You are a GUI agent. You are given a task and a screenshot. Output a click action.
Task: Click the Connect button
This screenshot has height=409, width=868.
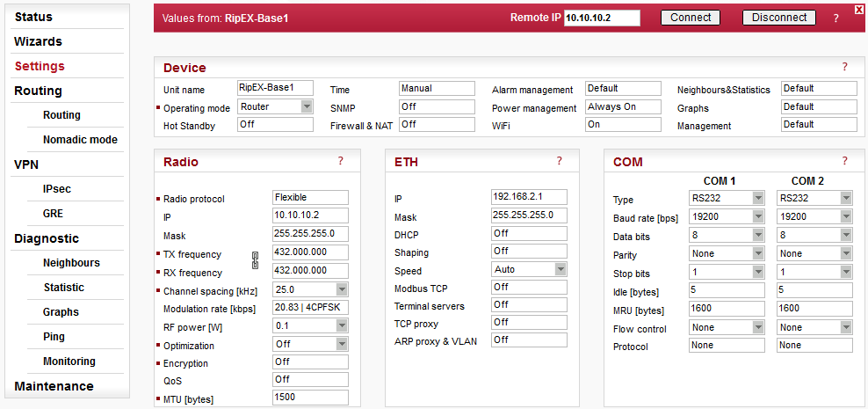(691, 18)
